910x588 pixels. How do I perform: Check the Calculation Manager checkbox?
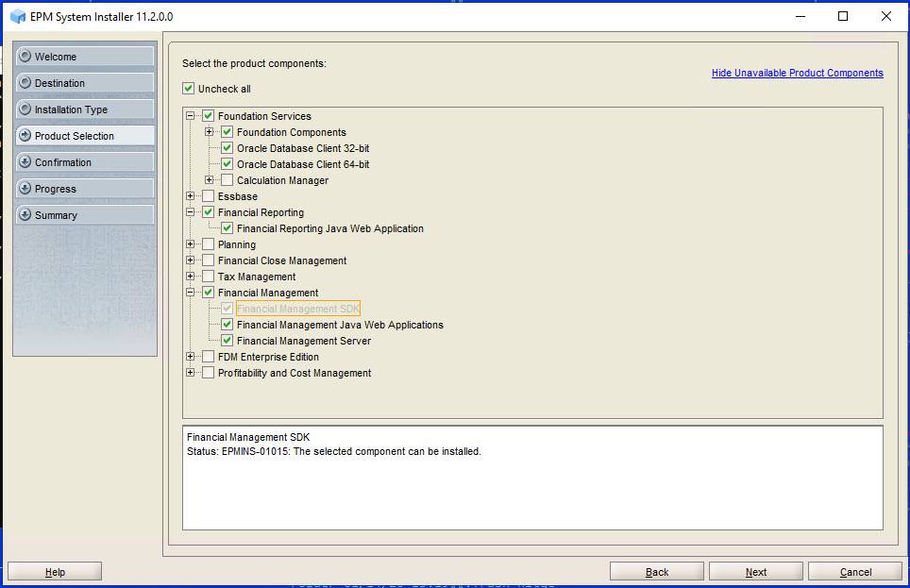[x=227, y=180]
